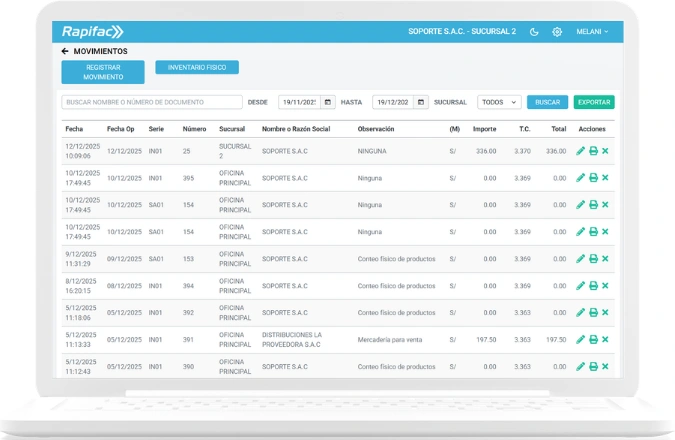Screen dimensions: 675x440
Task: Click the header title SOPORTE S.A.C. - SUCURSAL 2
Action: point(462,31)
